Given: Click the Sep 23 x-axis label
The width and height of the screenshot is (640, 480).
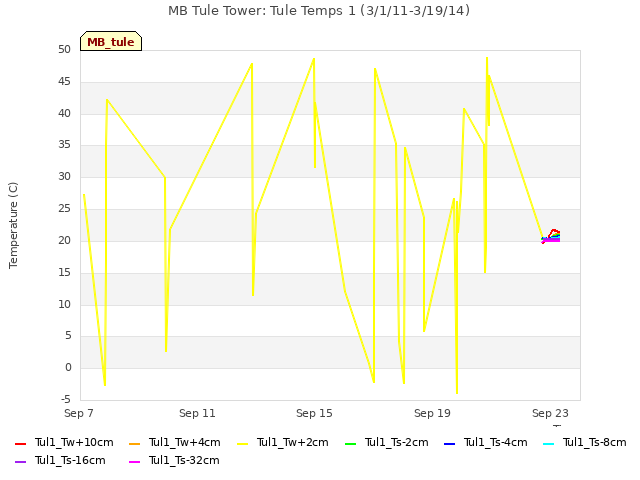Looking at the screenshot, I should [x=550, y=413].
